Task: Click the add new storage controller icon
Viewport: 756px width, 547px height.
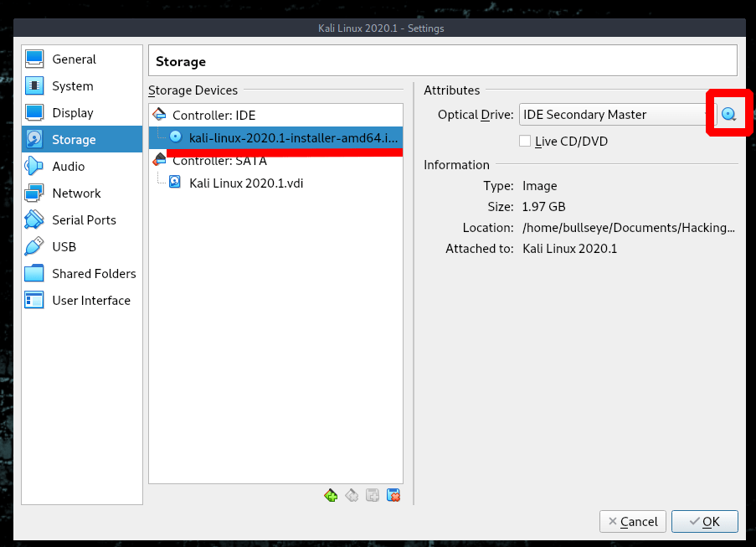Action: coord(331,495)
